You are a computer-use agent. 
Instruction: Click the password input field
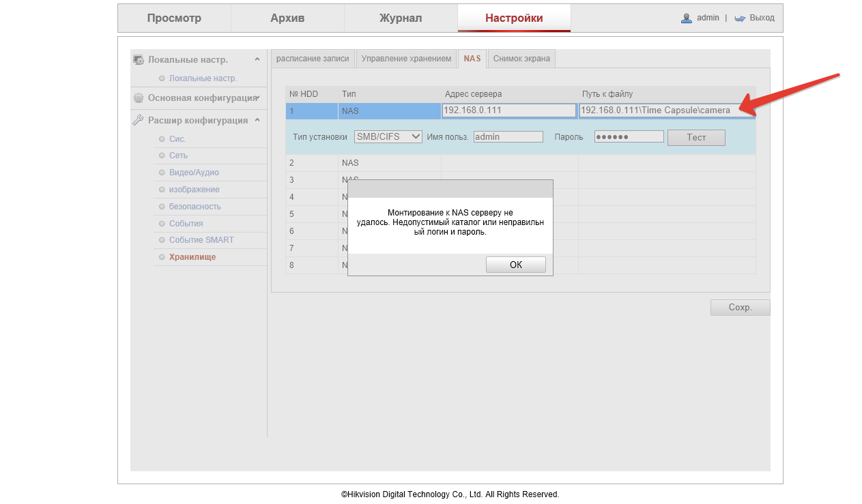click(629, 137)
